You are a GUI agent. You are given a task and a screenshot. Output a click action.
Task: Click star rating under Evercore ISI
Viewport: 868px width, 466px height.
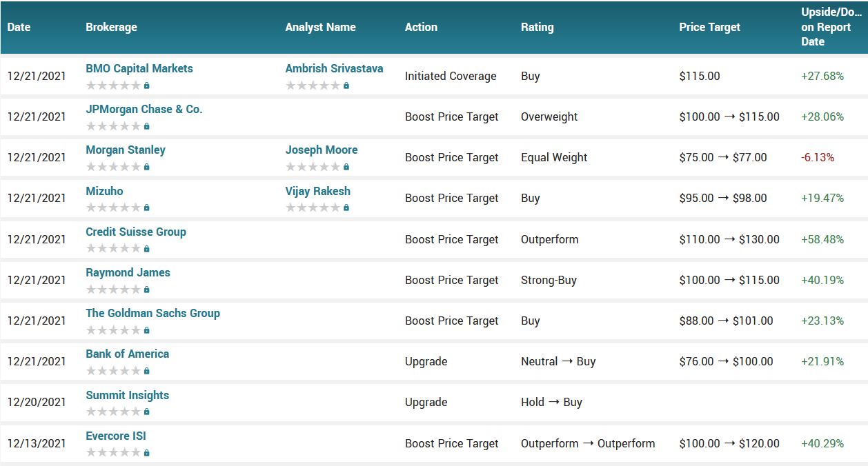pos(113,453)
